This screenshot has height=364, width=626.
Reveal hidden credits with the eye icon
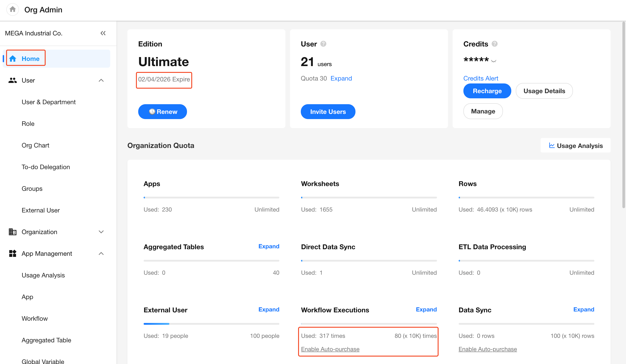coord(494,61)
